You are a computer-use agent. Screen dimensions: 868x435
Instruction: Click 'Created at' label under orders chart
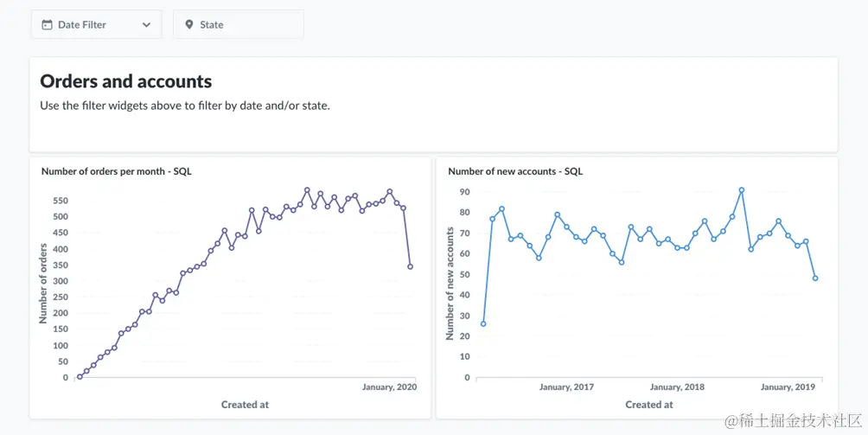click(x=245, y=404)
